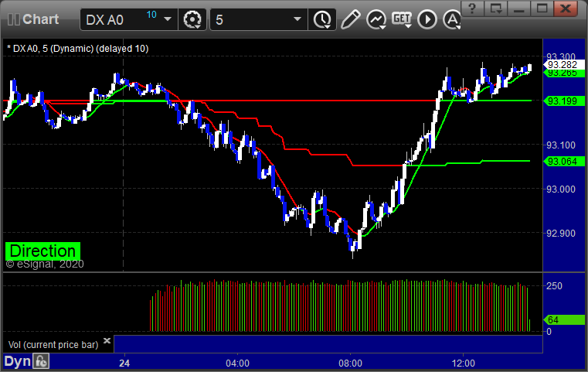The image size is (588, 372).
Task: Click the 93.199 green price marker
Action: click(564, 101)
